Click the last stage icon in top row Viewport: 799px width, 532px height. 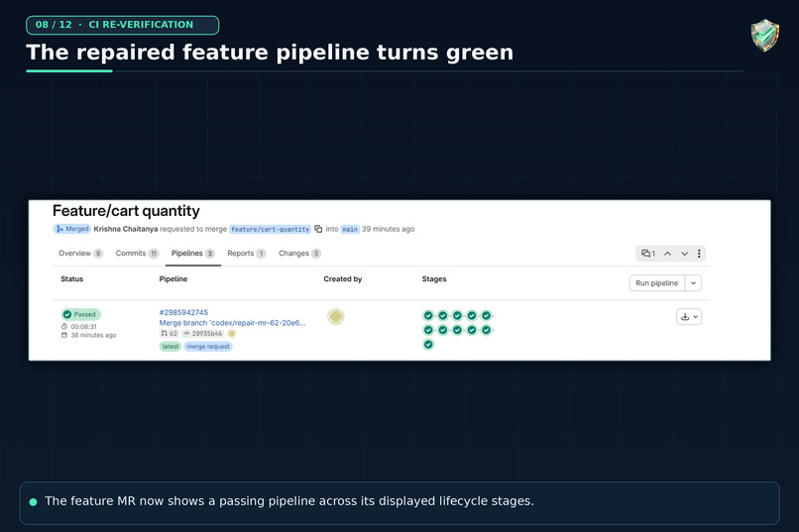pos(486,316)
